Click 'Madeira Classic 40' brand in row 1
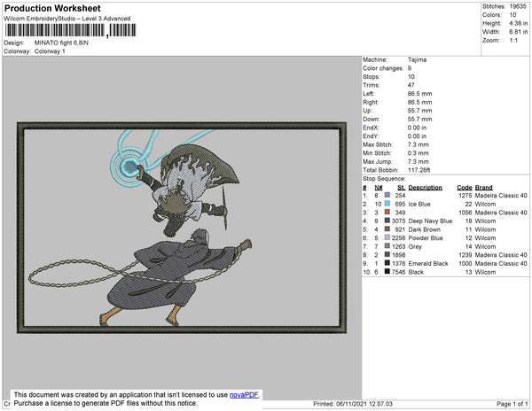Viewport: 532px width, 411px height. [501, 196]
